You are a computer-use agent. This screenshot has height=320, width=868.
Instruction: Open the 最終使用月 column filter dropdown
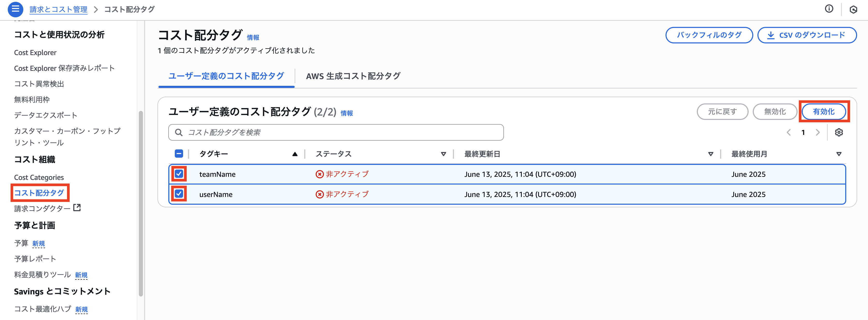pos(839,154)
